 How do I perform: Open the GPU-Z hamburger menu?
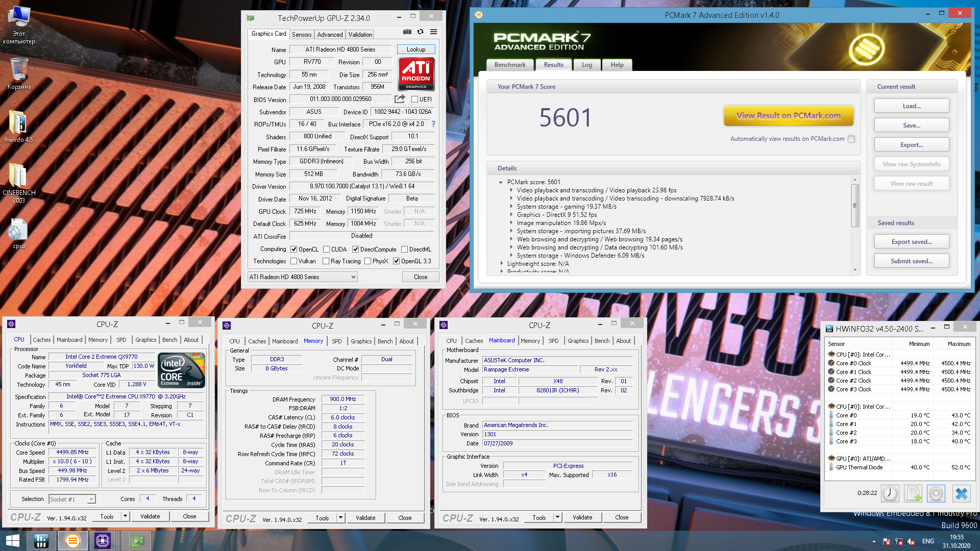point(433,32)
